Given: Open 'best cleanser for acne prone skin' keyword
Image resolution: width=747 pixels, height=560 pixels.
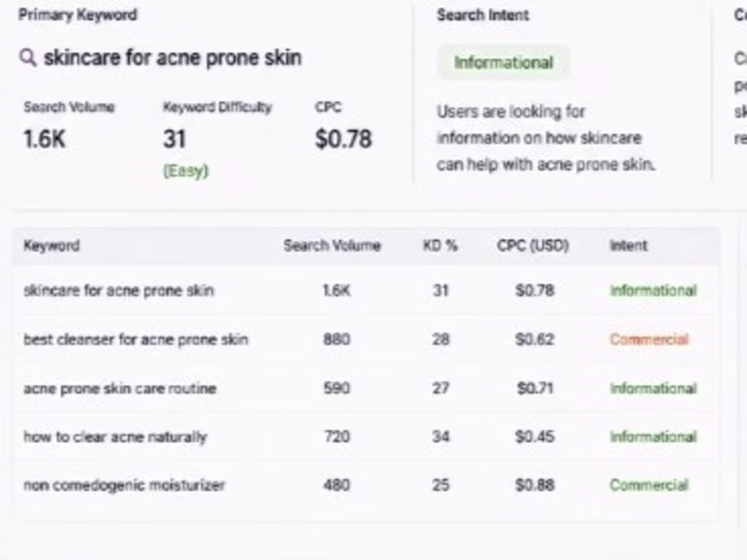Looking at the screenshot, I should click(x=136, y=339).
